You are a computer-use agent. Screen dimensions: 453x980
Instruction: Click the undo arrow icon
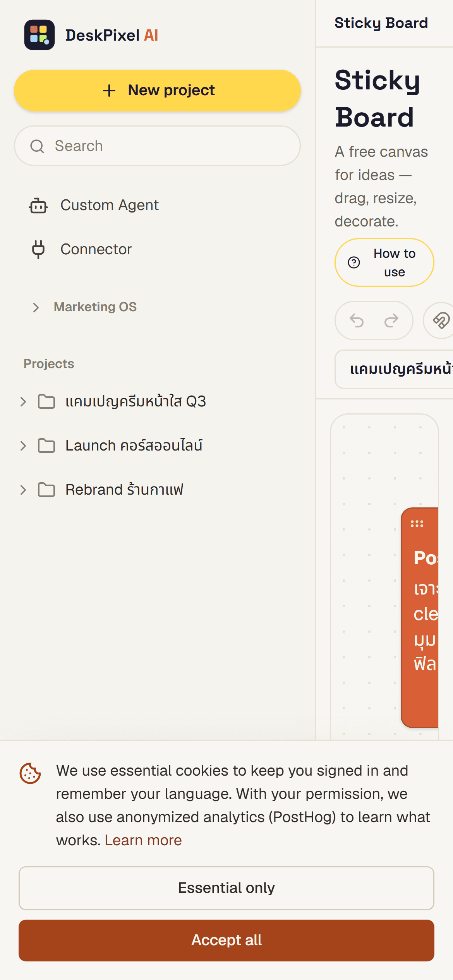click(357, 320)
